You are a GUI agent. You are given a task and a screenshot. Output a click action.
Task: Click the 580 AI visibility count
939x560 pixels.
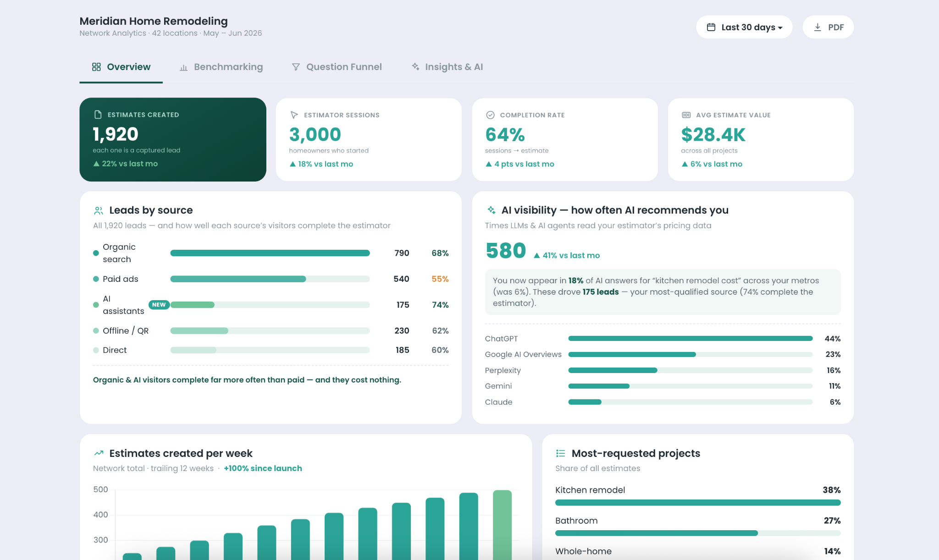click(506, 251)
